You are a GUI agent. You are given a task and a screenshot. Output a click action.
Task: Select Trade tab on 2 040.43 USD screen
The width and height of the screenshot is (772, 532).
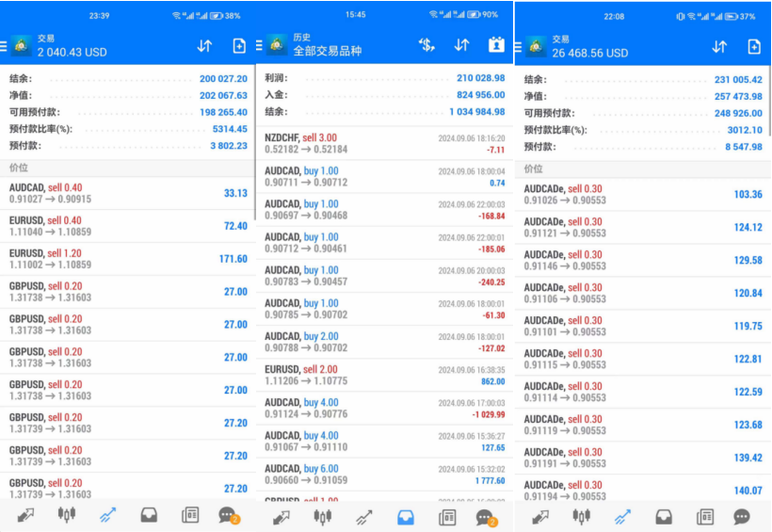[108, 516]
